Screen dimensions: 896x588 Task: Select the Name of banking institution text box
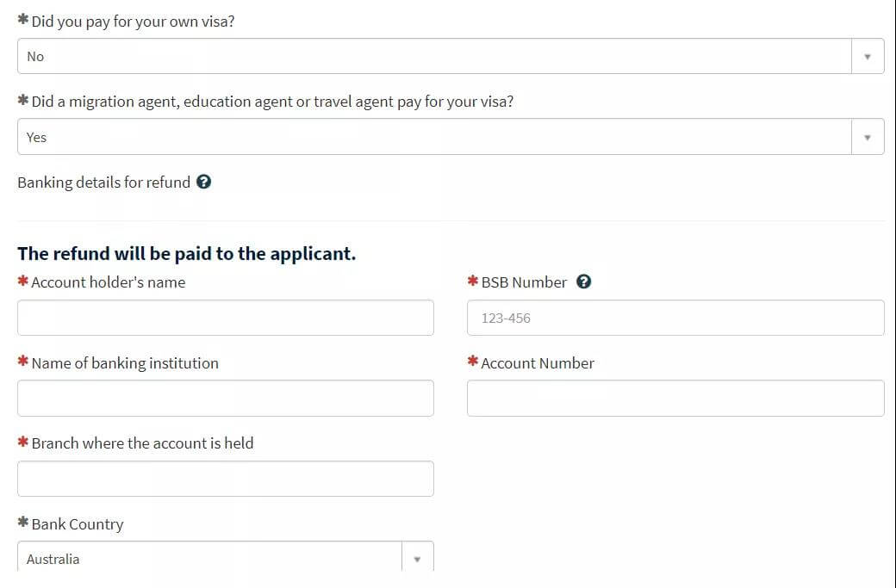tap(226, 398)
